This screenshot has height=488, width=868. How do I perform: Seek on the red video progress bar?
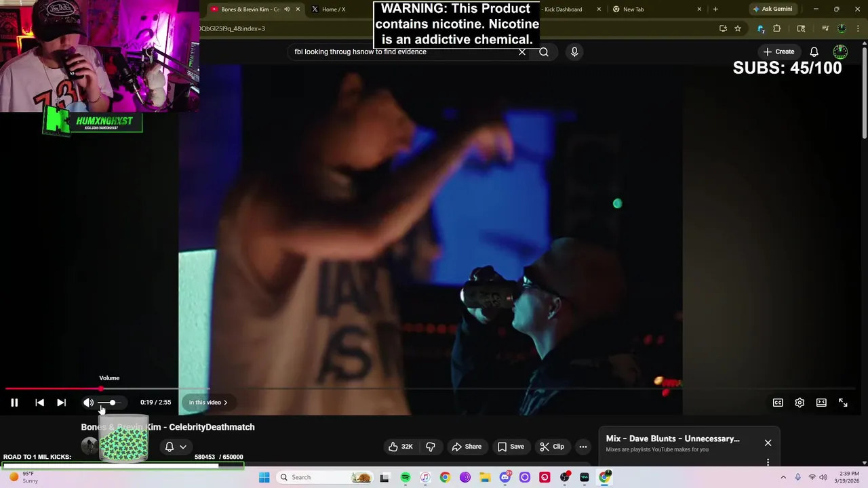53,389
